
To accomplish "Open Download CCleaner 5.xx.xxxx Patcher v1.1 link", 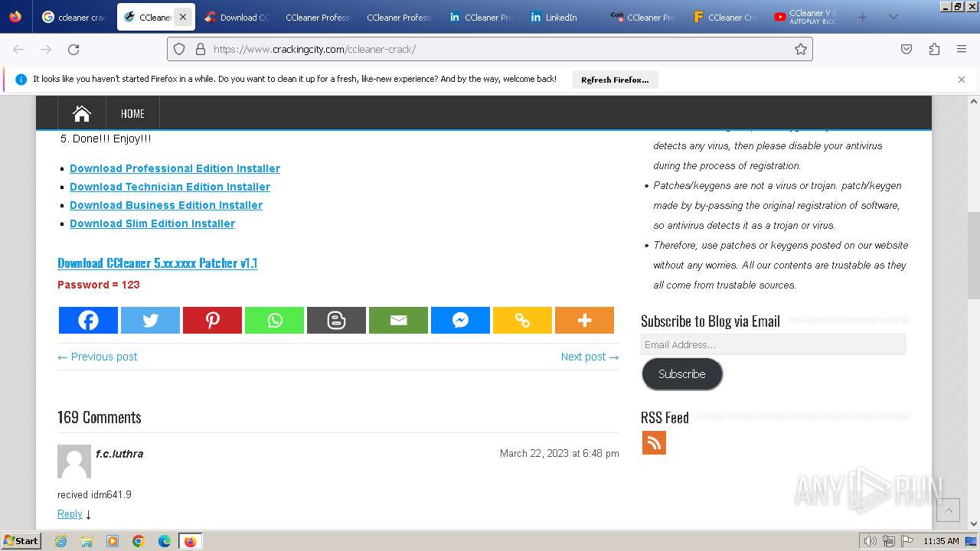I will (x=158, y=262).
